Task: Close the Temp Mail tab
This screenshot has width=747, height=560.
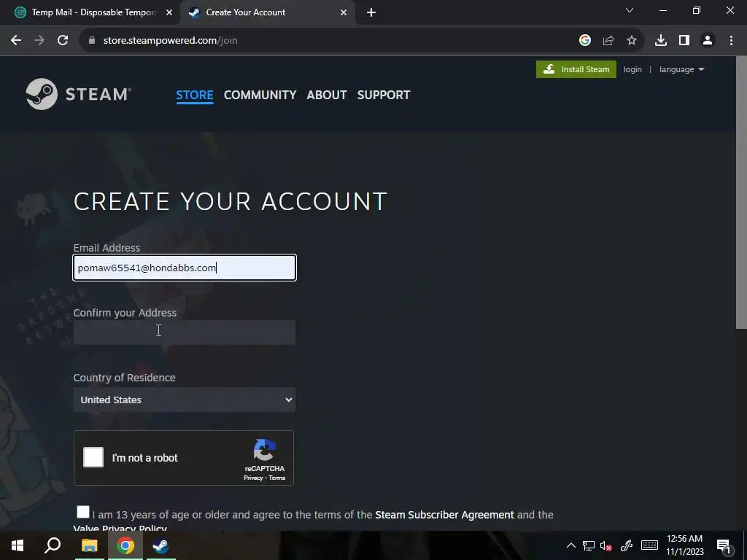Action: (x=169, y=12)
